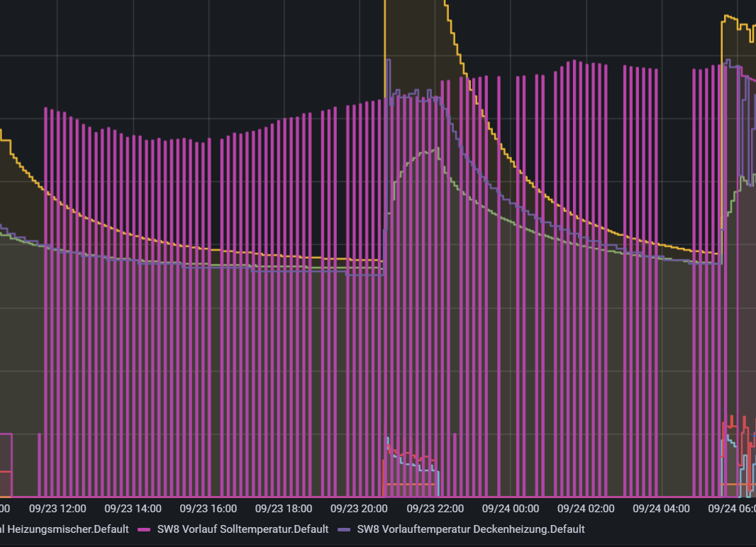Toggle SW8 Vorlauftemperatur Deckenheizung.Default legend entry
756x547 pixels.
point(471,529)
